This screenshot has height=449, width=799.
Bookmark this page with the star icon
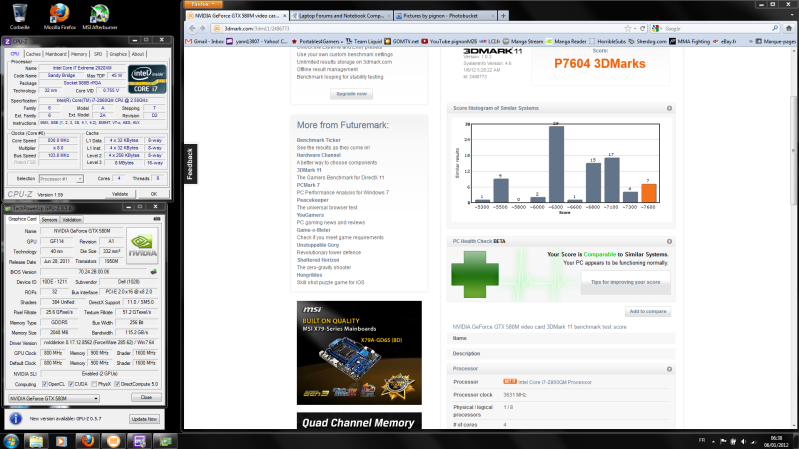pyautogui.click(x=628, y=29)
